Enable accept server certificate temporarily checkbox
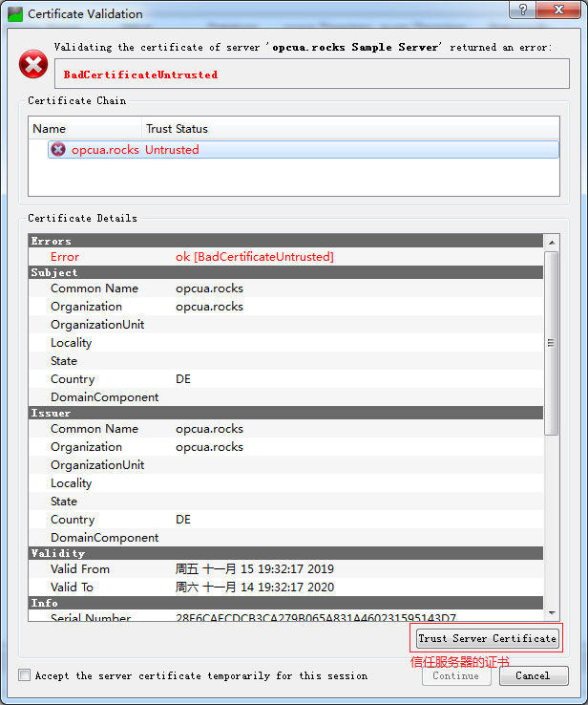Viewport: 588px width, 705px height. coord(24,675)
